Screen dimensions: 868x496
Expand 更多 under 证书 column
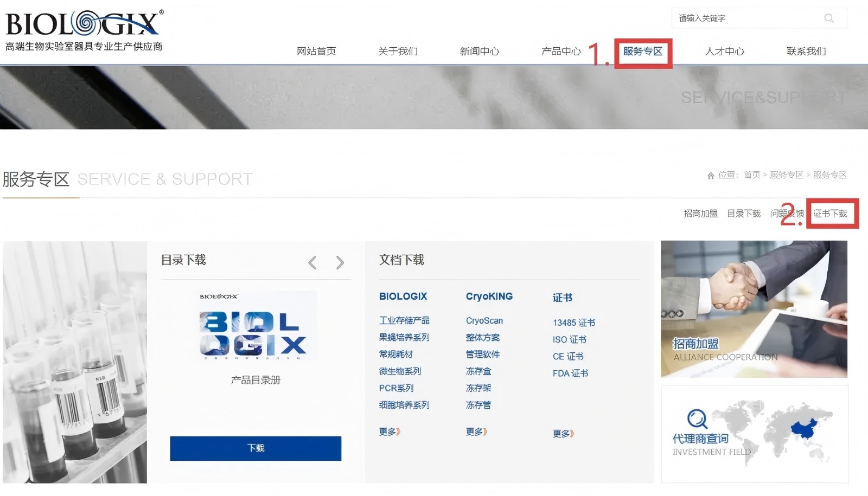click(x=563, y=434)
